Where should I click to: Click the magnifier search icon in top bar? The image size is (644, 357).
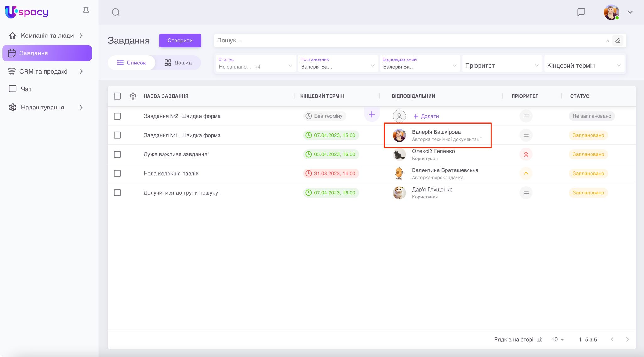click(116, 12)
